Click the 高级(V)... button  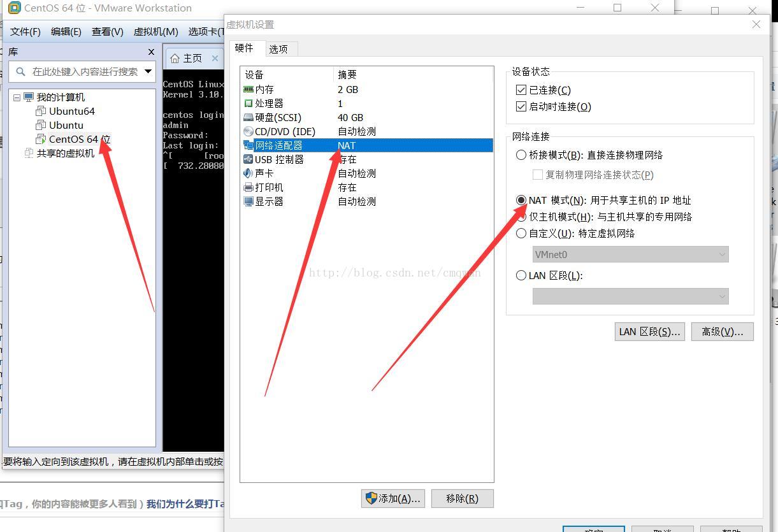(723, 331)
